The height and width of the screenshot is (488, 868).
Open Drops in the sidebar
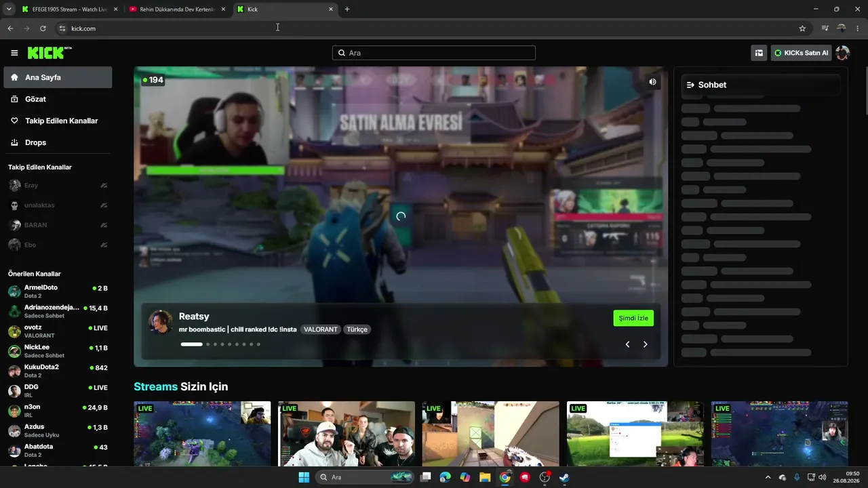point(58,142)
